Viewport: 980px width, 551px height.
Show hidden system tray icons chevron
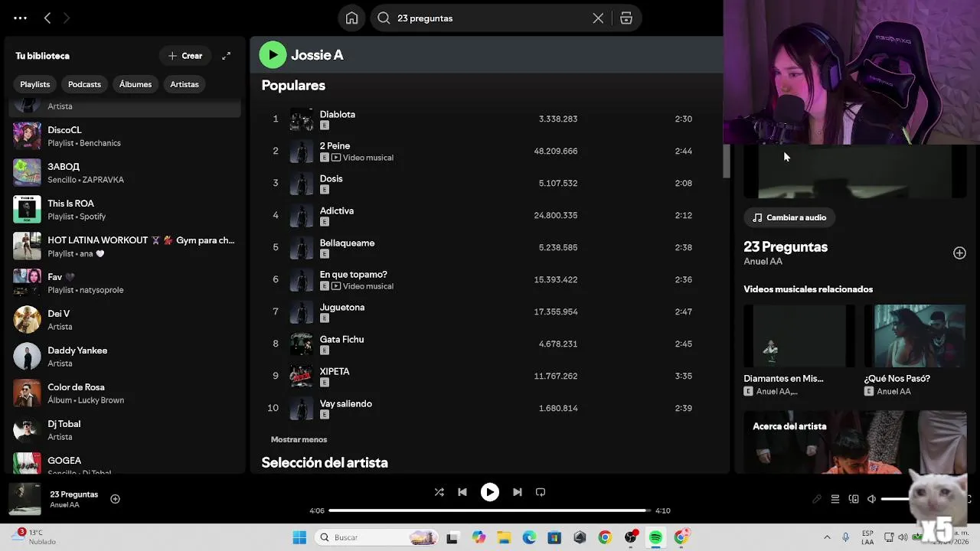[x=827, y=537]
